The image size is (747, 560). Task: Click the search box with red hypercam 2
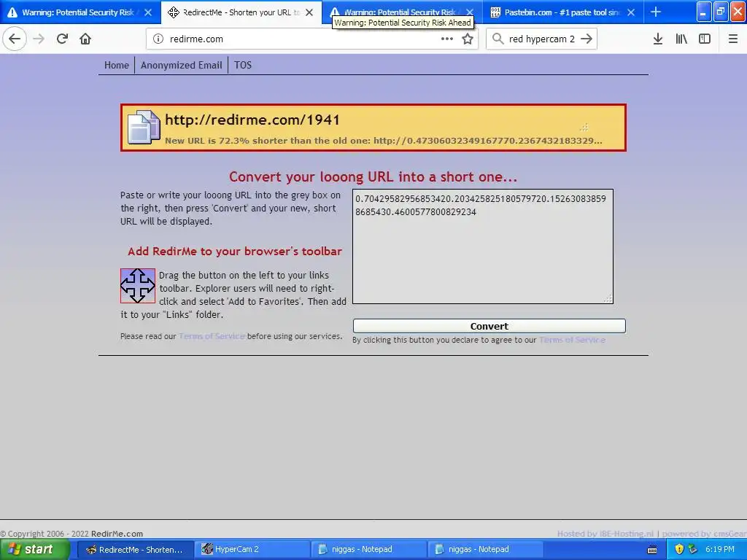click(x=542, y=39)
